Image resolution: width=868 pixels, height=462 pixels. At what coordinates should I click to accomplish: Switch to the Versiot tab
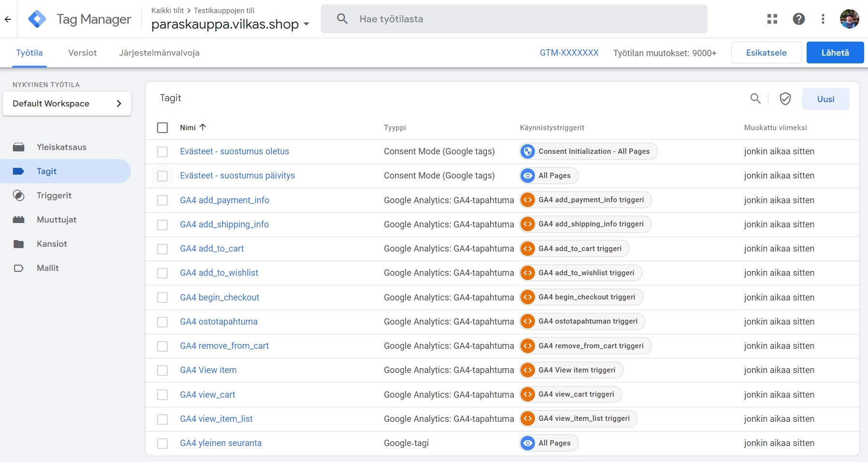[83, 53]
